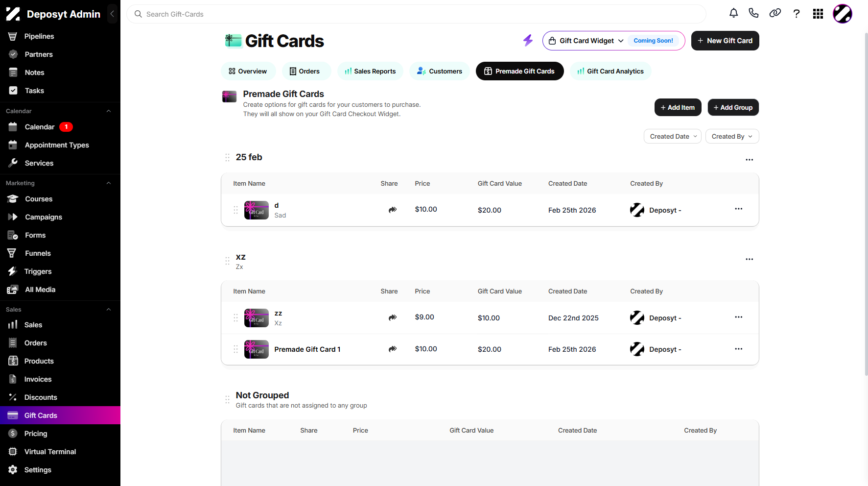Open the Created By filter dropdown

(732, 136)
